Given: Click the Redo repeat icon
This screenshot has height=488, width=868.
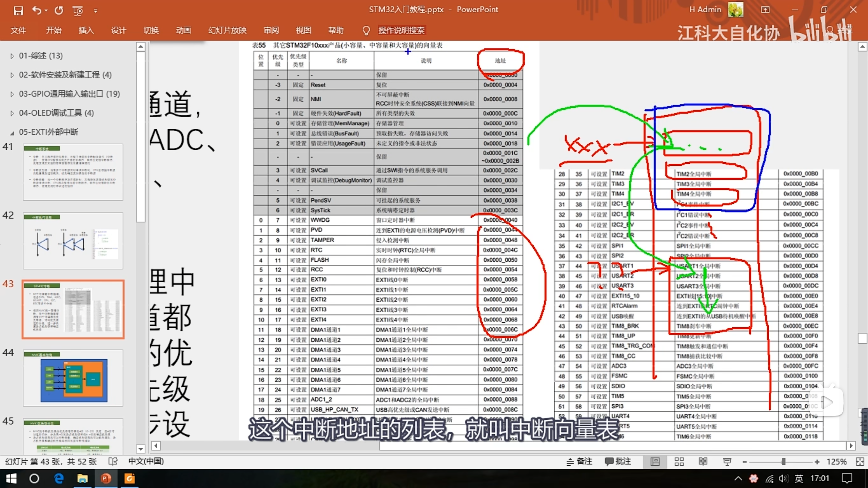Looking at the screenshot, I should point(59,11).
